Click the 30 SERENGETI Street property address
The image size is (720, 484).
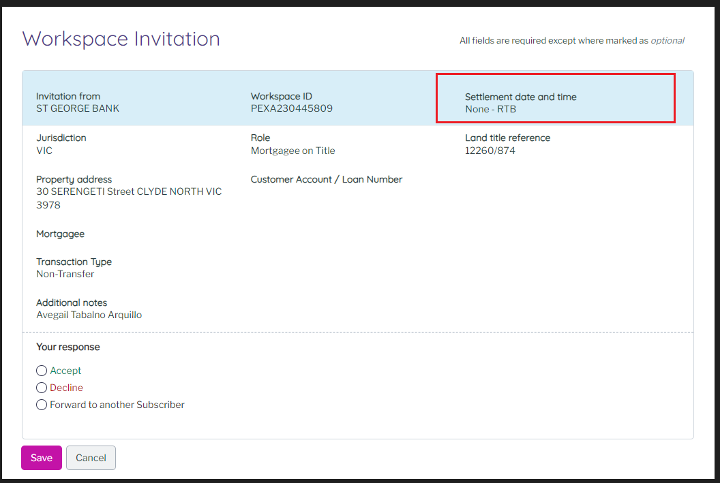pos(128,192)
